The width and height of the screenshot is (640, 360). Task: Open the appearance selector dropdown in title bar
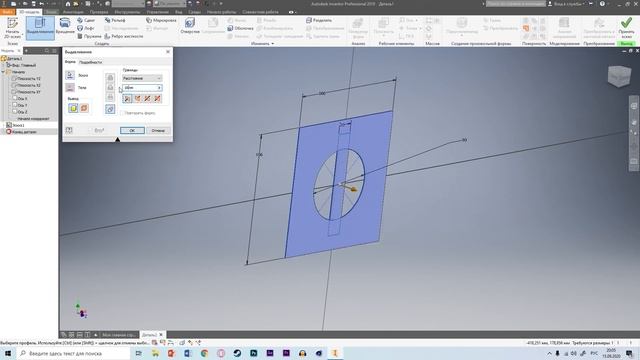170,4
